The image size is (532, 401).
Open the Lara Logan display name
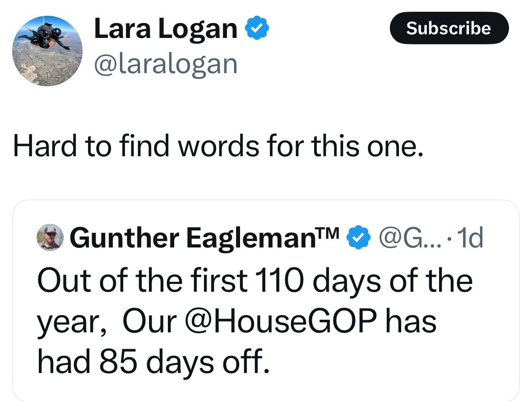point(165,29)
